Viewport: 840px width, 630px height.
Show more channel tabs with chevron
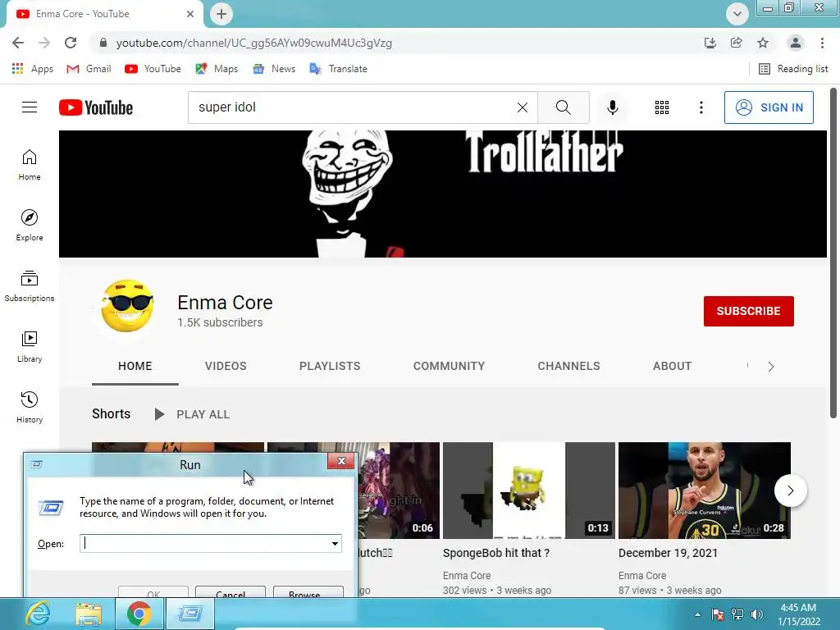[x=771, y=367]
